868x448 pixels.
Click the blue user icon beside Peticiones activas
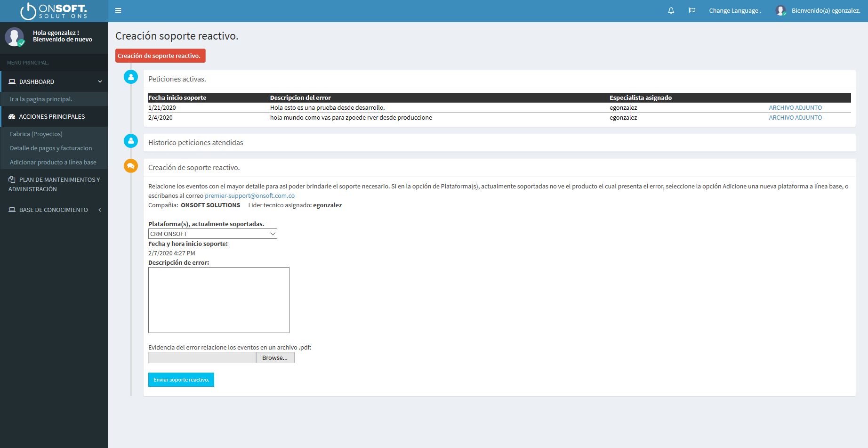pos(131,77)
